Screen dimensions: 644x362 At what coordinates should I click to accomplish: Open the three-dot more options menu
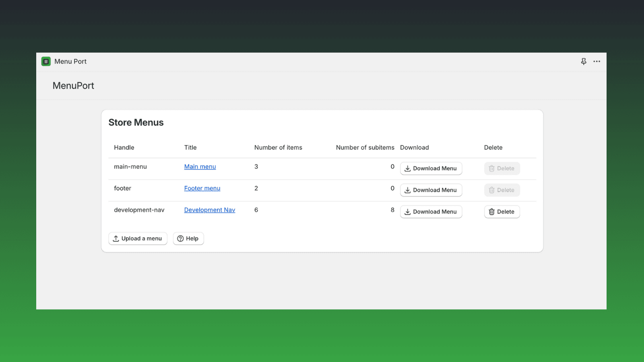click(597, 62)
